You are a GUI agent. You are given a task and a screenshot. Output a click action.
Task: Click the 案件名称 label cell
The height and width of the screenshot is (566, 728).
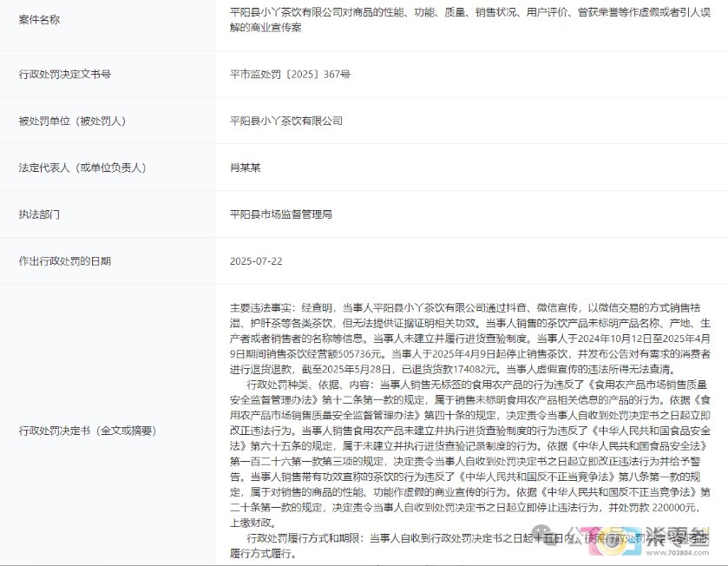coord(39,19)
